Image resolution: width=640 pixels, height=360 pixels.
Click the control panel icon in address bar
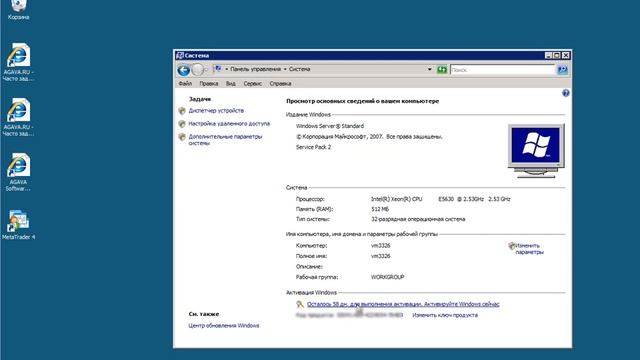(218, 69)
